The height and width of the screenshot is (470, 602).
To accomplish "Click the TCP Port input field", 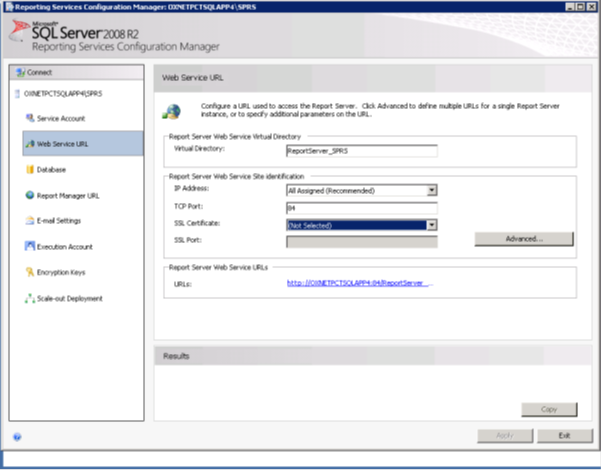I will tap(362, 208).
